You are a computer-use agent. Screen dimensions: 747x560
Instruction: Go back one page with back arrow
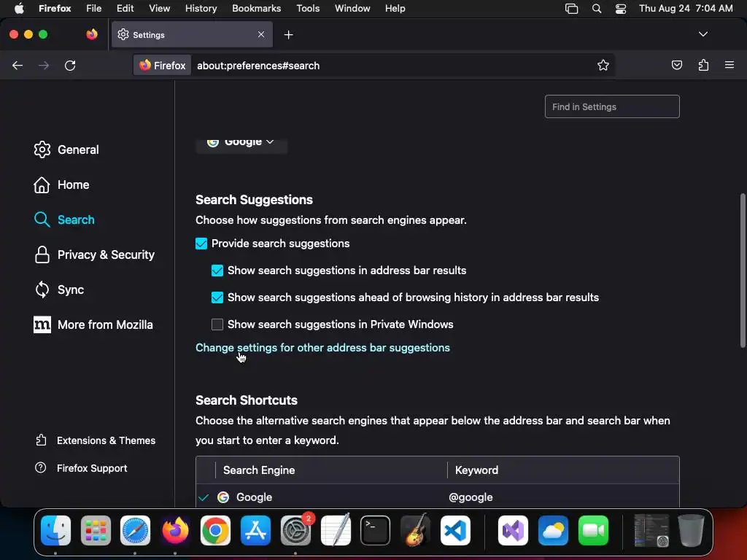pyautogui.click(x=18, y=65)
